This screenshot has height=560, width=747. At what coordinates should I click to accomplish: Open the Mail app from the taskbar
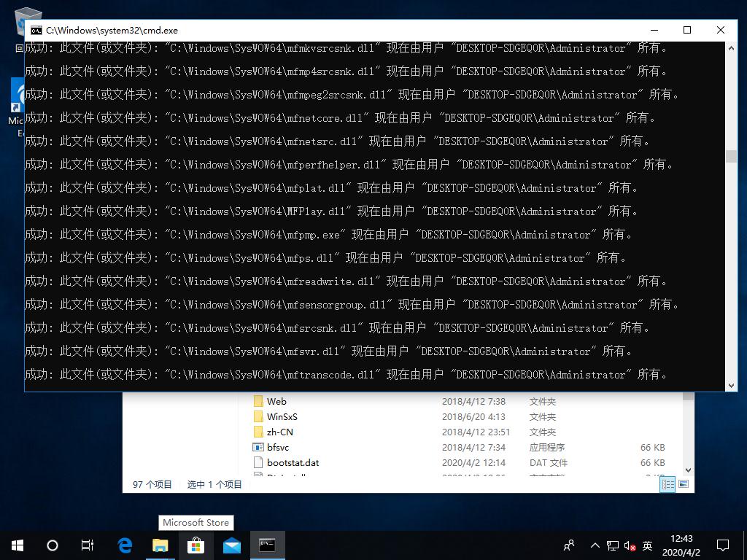(231, 545)
